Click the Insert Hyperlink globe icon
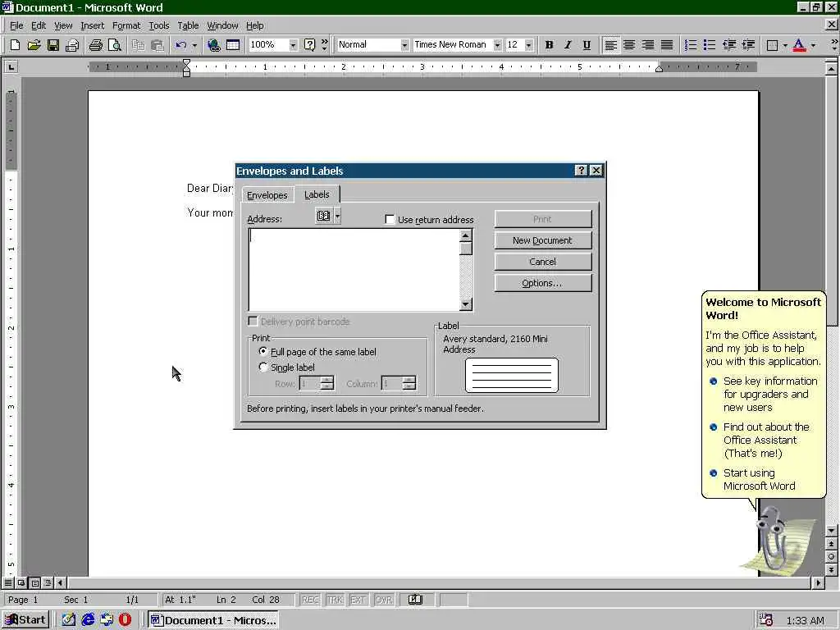The image size is (840, 630). [x=214, y=45]
